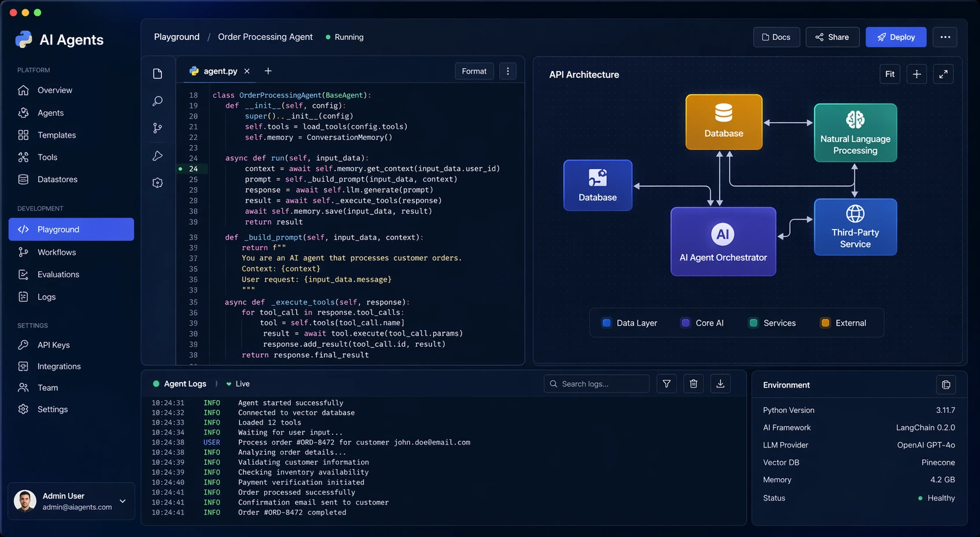
Task: Open run and debug icon in editor sidebar
Action: tap(157, 155)
